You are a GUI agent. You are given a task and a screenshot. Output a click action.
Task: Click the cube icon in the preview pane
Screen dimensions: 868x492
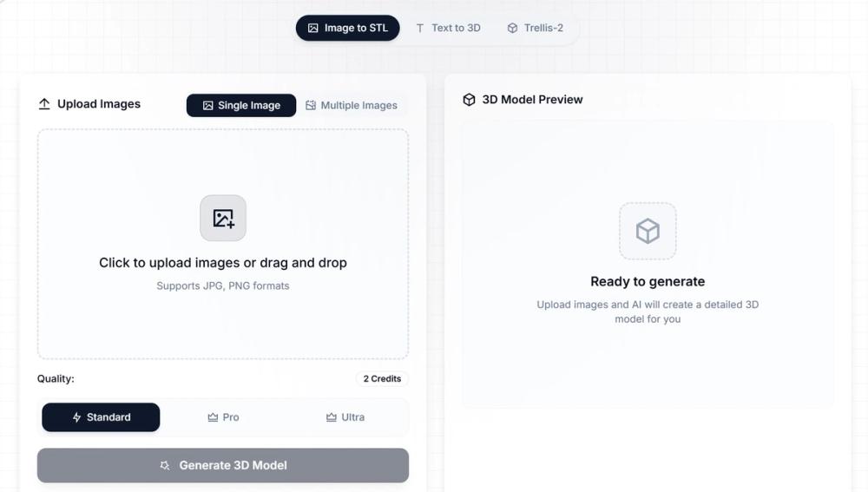click(x=648, y=231)
